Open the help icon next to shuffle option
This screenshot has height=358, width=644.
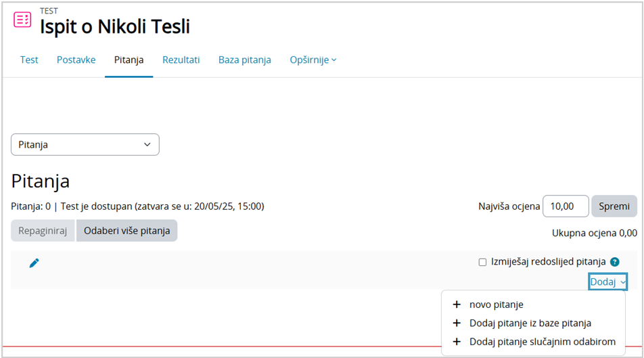tap(614, 262)
